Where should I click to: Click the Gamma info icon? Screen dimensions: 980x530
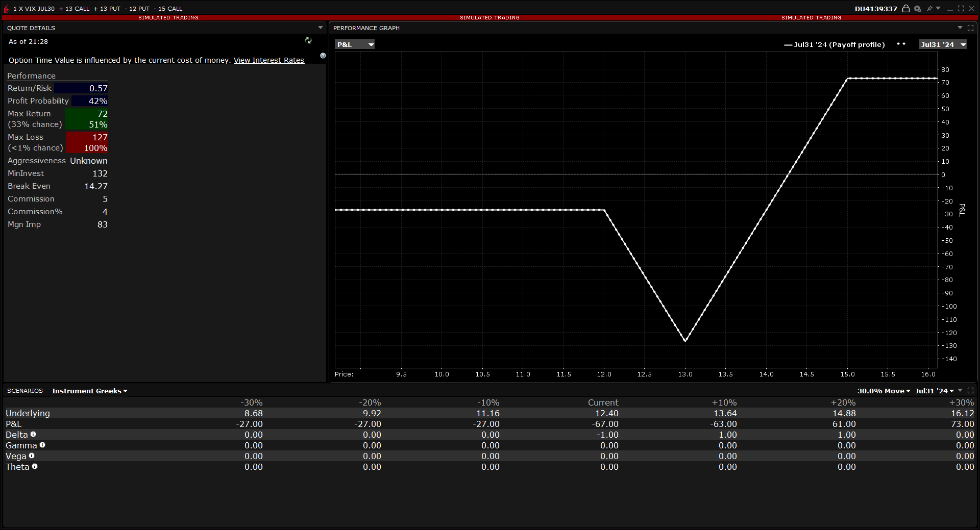coord(42,445)
